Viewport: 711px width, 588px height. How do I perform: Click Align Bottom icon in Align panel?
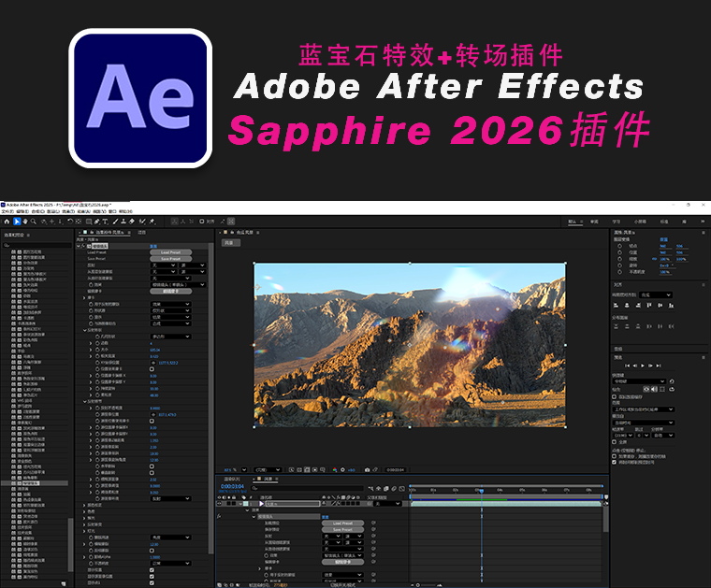pyautogui.click(x=671, y=306)
